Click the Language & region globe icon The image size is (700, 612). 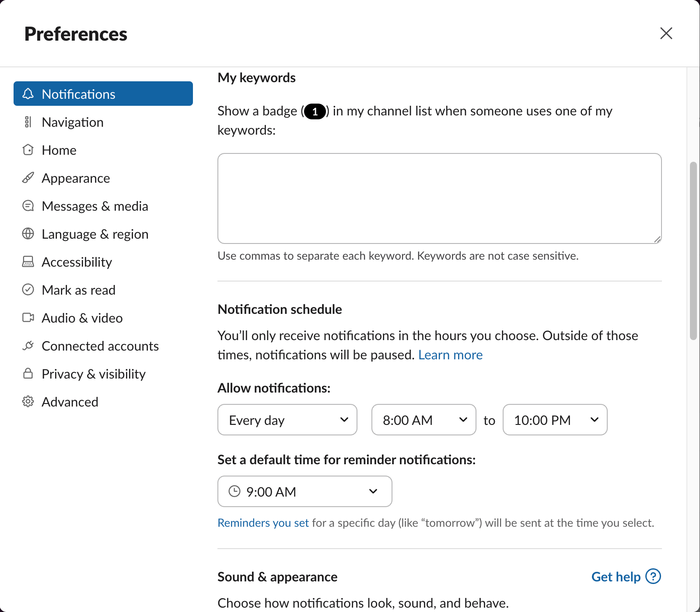point(28,234)
